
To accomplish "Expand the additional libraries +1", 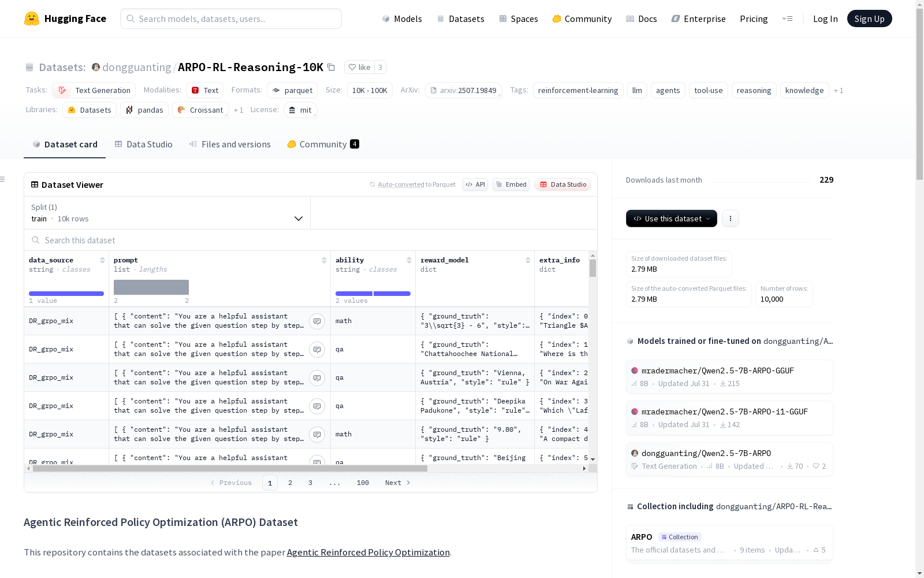I will 239,110.
